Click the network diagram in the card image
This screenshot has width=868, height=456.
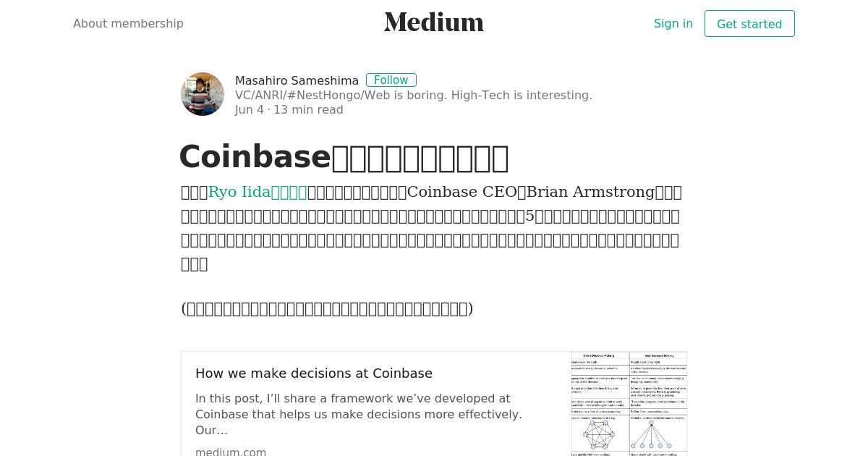599,434
